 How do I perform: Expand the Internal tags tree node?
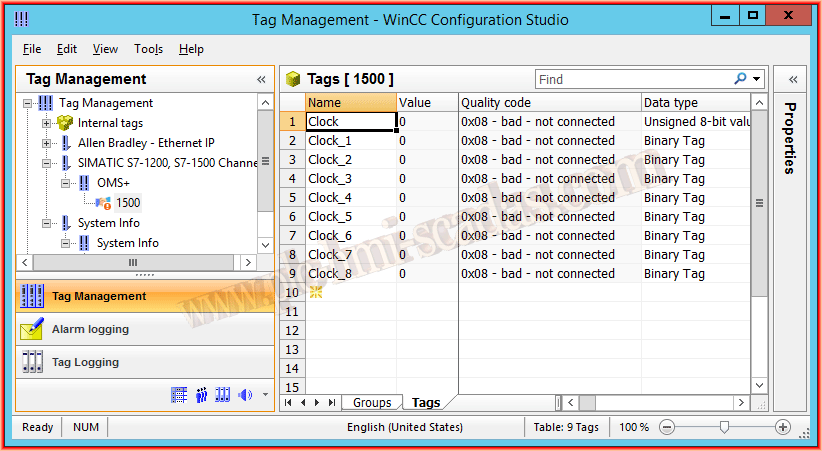click(46, 123)
